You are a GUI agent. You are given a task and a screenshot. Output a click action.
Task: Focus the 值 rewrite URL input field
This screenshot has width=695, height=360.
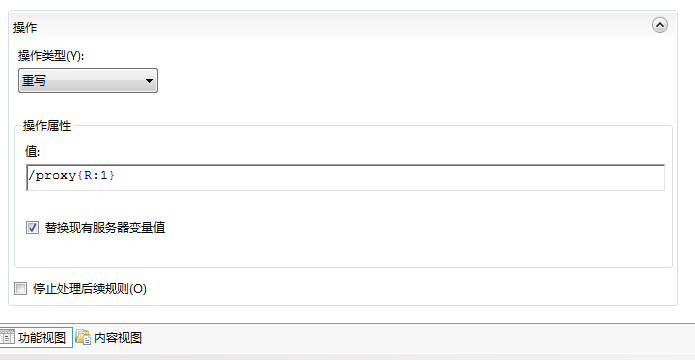click(x=345, y=177)
